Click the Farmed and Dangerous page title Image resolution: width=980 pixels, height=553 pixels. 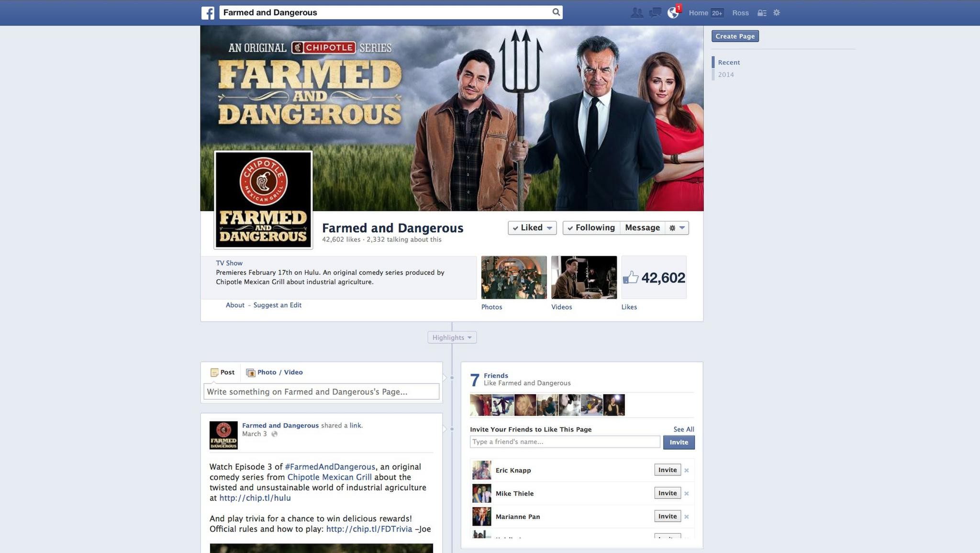(x=393, y=228)
